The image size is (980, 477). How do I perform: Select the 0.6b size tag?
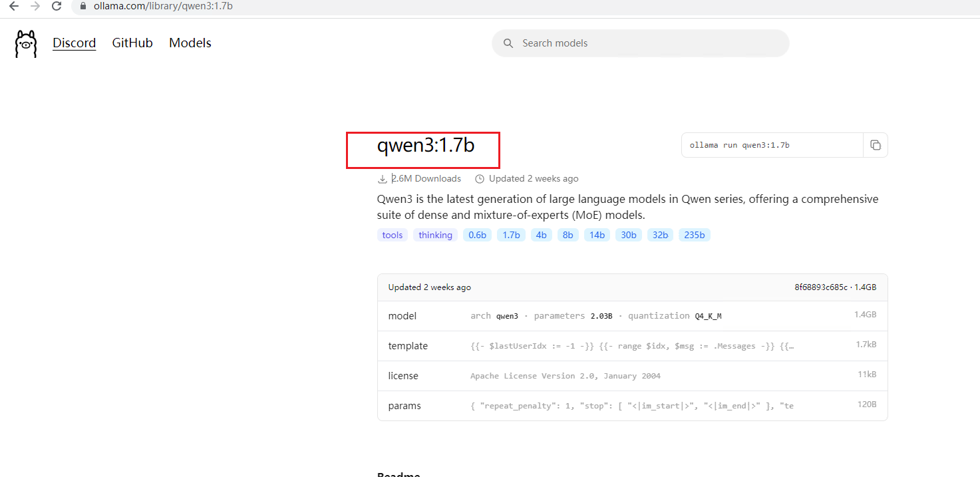tap(477, 235)
